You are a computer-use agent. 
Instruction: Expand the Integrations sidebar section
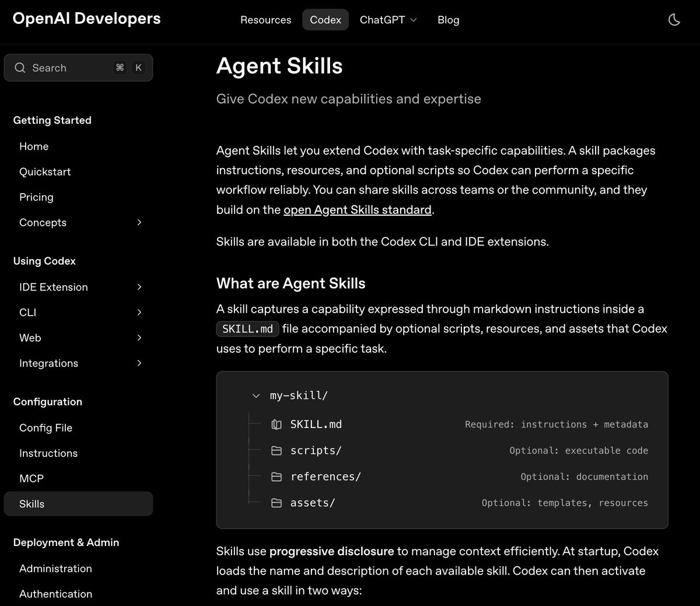point(139,363)
